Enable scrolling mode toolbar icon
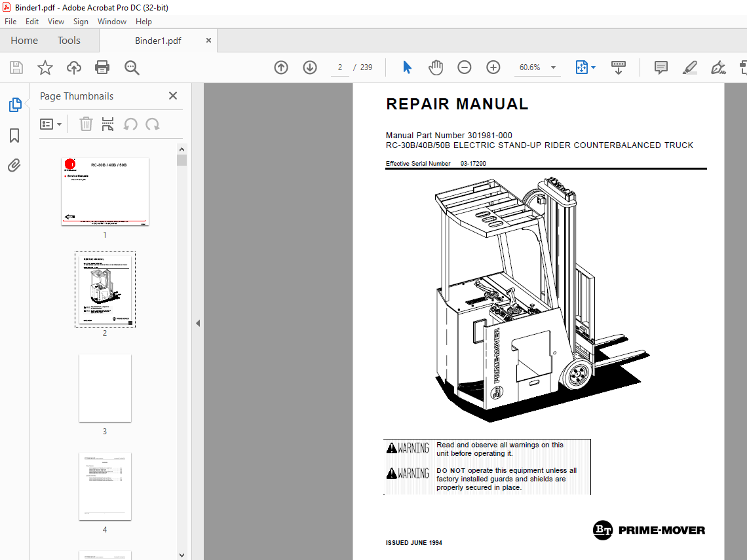747x560 pixels. (619, 67)
